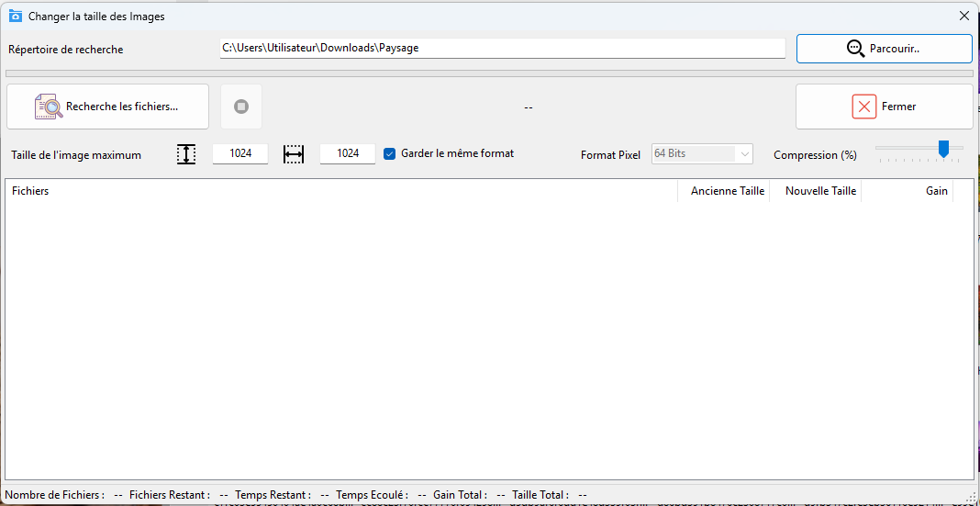Click the Compression (%) slider handle
The width and height of the screenshot is (980, 506).
tap(942, 149)
